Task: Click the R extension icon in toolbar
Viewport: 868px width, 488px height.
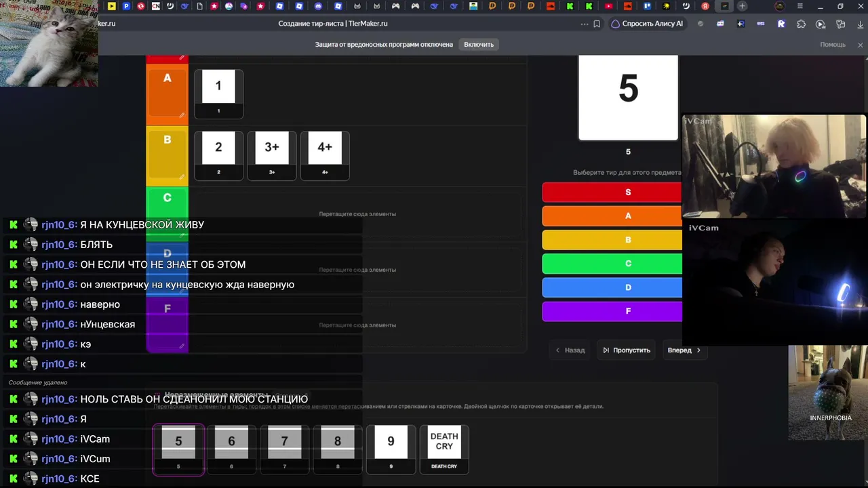Action: [x=781, y=24]
